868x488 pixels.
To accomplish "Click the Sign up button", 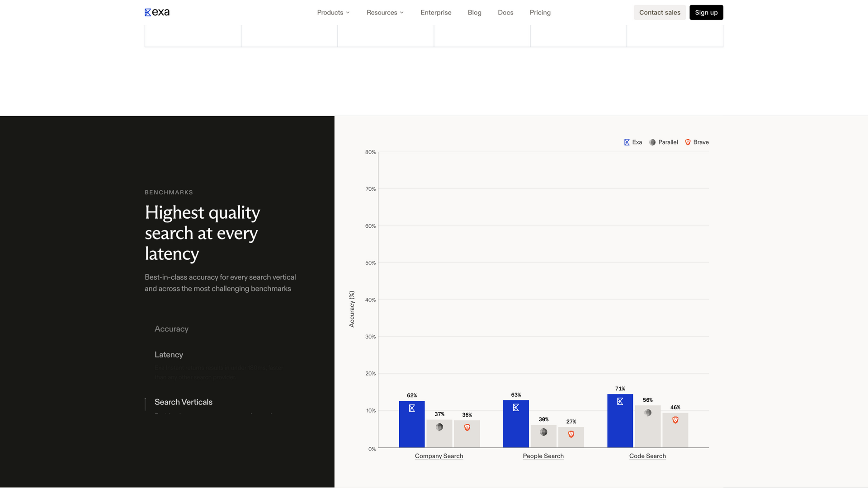I will tap(706, 13).
